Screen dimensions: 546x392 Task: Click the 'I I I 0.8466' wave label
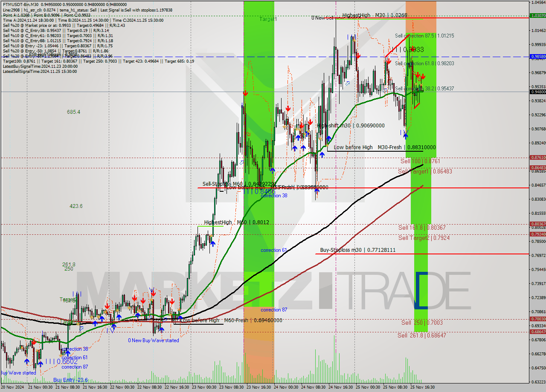pyautogui.click(x=259, y=192)
